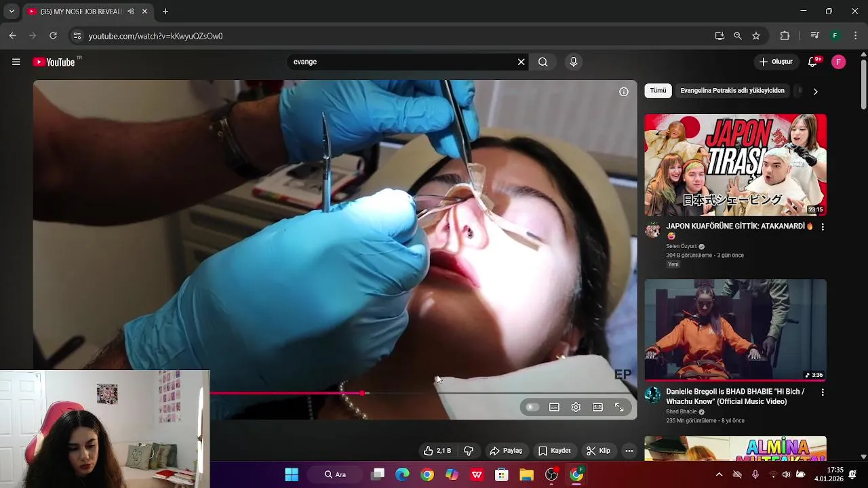Image resolution: width=868 pixels, height=488 pixels.
Task: Save the video with Kaydet
Action: pos(554,451)
